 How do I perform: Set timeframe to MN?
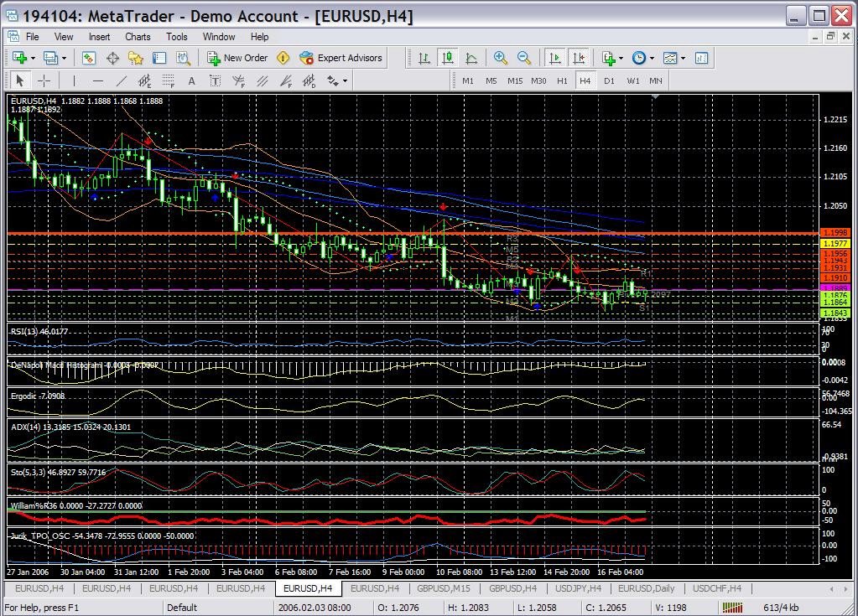point(656,81)
